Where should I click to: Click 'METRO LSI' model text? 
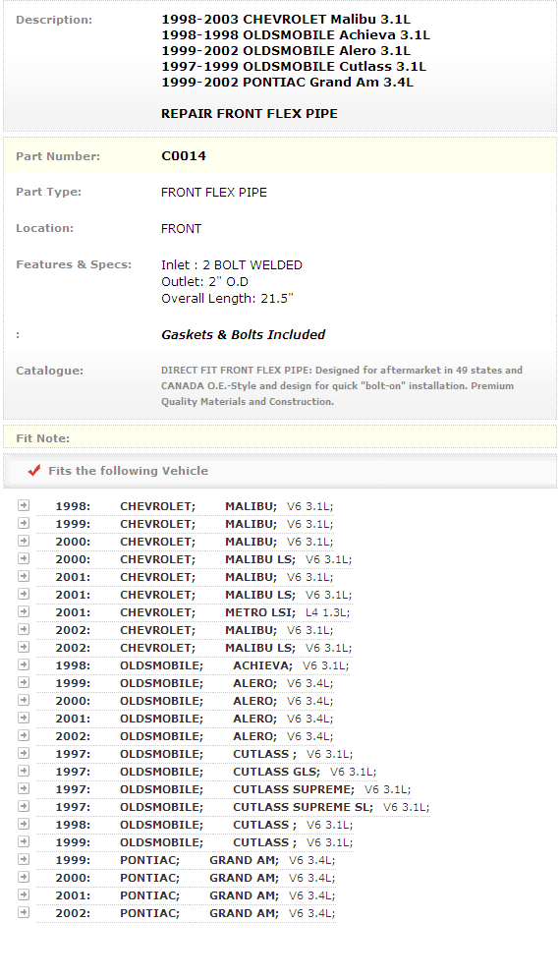pos(260,612)
